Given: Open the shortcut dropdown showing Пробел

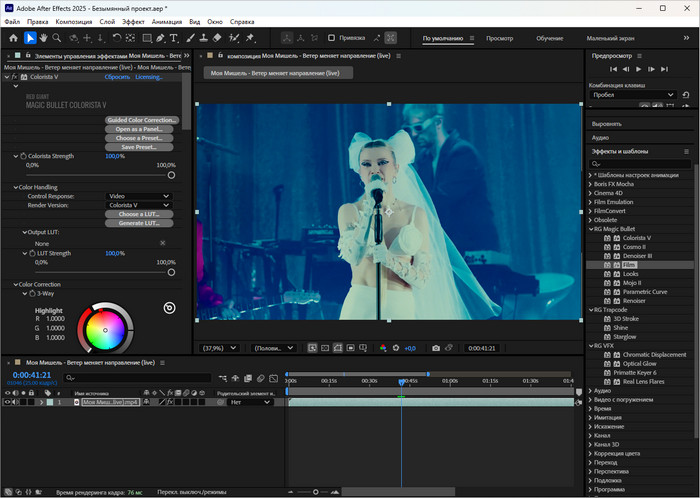Looking at the screenshot, I should pyautogui.click(x=635, y=96).
